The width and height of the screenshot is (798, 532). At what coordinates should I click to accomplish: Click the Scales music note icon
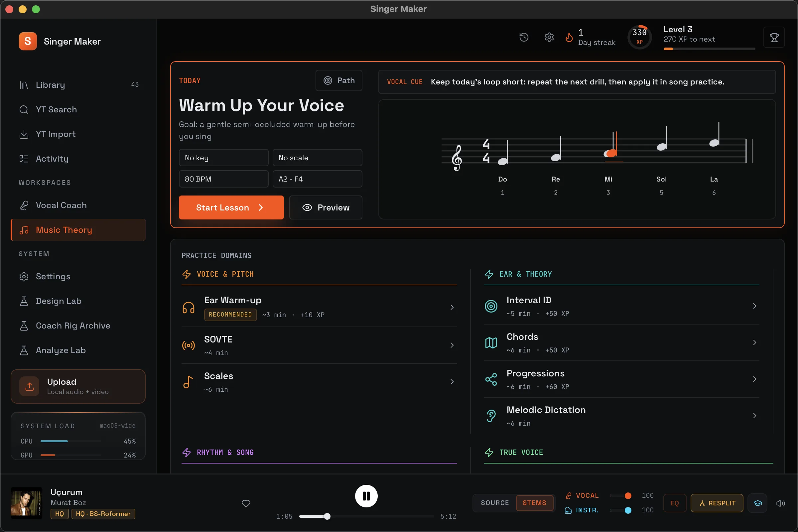tap(188, 382)
